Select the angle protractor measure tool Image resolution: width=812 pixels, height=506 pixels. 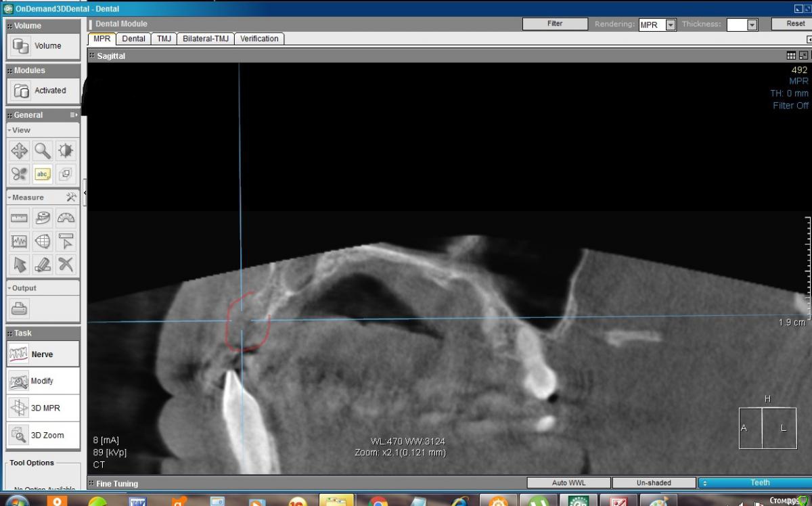point(66,218)
